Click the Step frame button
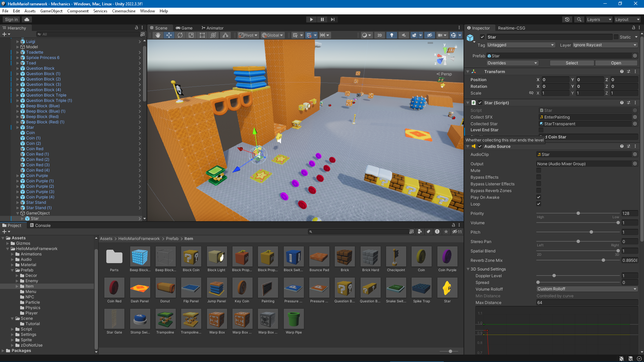Viewport: 644px width, 362px height. [x=332, y=19]
